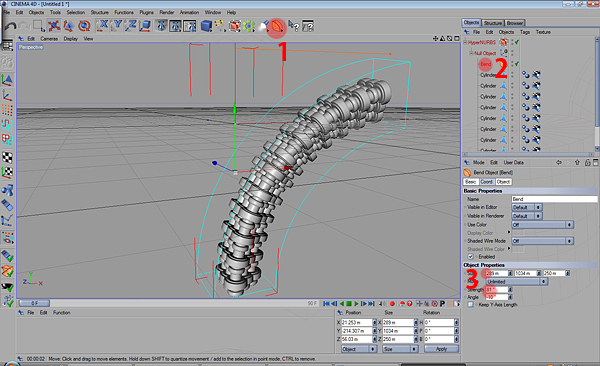
Task: Click the Objects panel vertical scrollbar
Action: (x=597, y=94)
